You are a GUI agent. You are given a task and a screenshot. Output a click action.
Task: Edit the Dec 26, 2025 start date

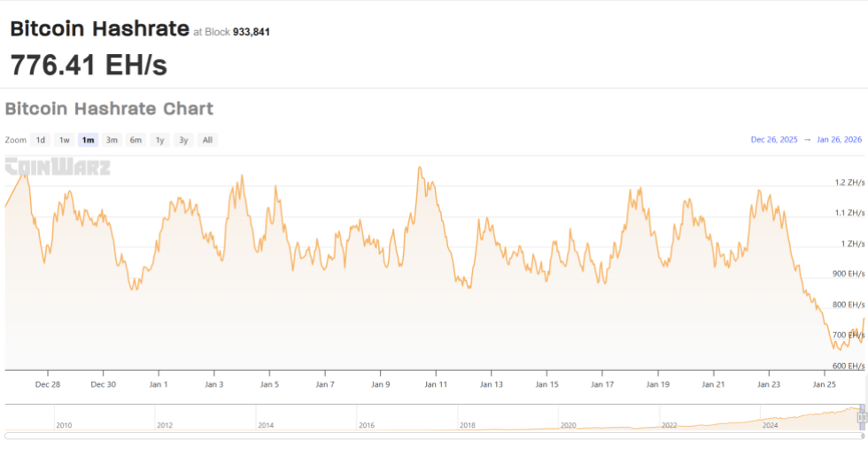[x=774, y=140]
